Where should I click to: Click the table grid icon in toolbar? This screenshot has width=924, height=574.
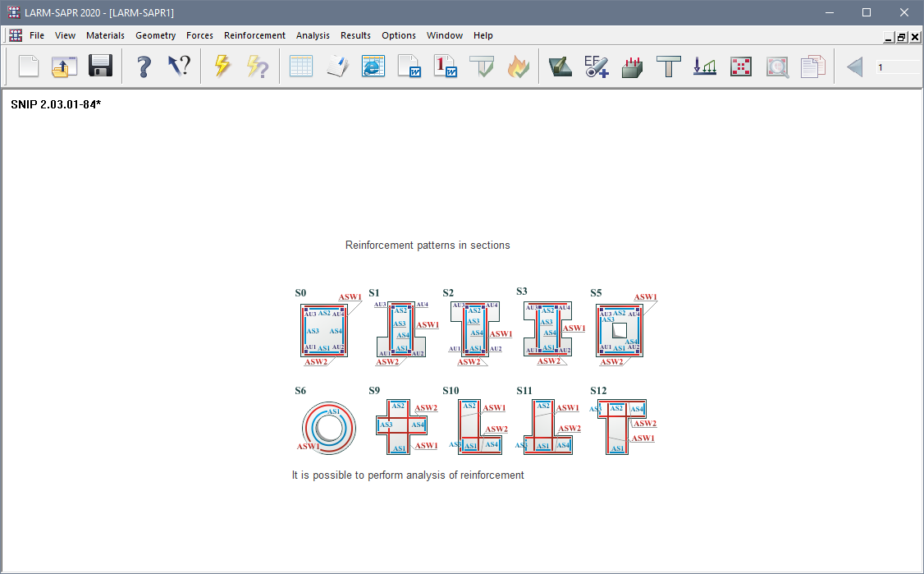[x=301, y=67]
